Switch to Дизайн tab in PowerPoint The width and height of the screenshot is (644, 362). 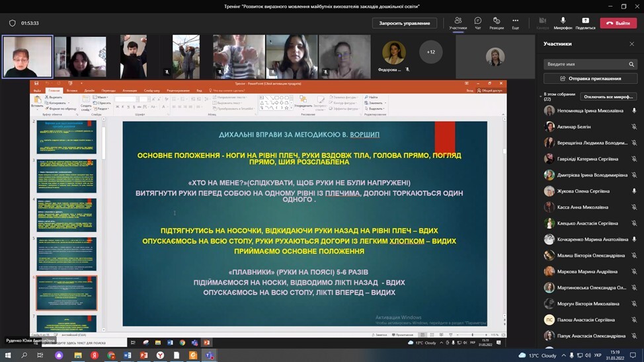point(89,90)
